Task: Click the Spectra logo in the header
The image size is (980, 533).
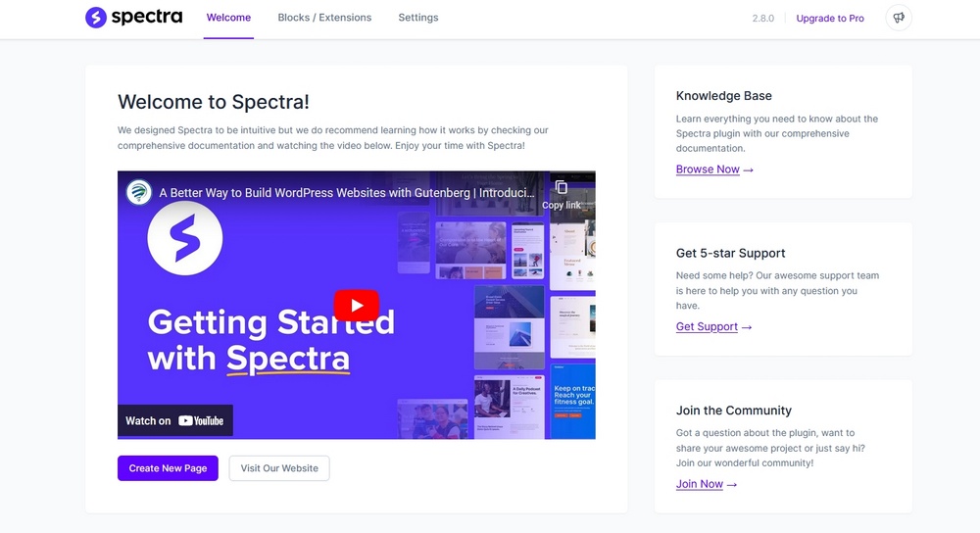Action: point(133,18)
